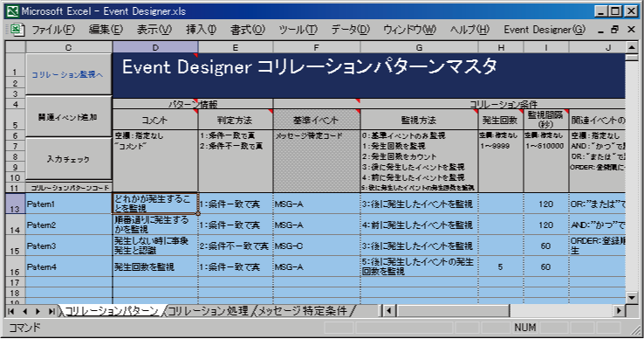Open the 表示(V) menu
Viewport: 644px width, 339px height.
(x=154, y=30)
